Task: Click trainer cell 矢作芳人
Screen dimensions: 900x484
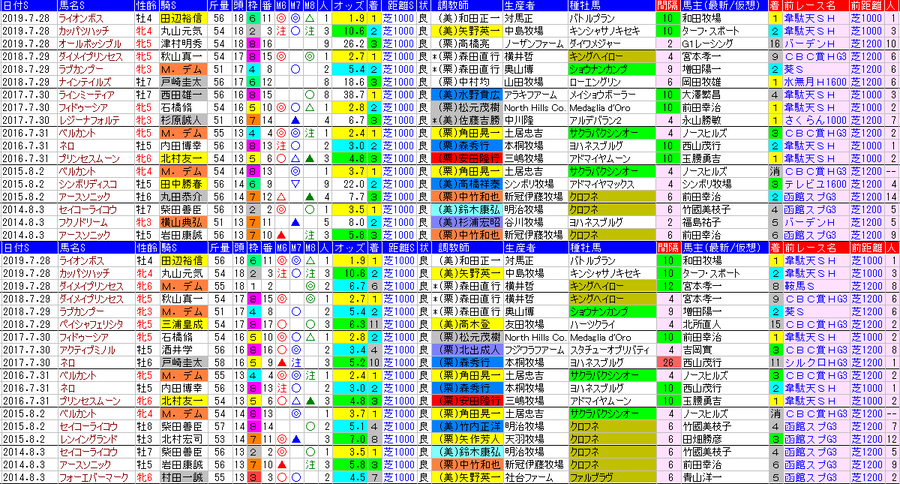Action: pos(467,439)
